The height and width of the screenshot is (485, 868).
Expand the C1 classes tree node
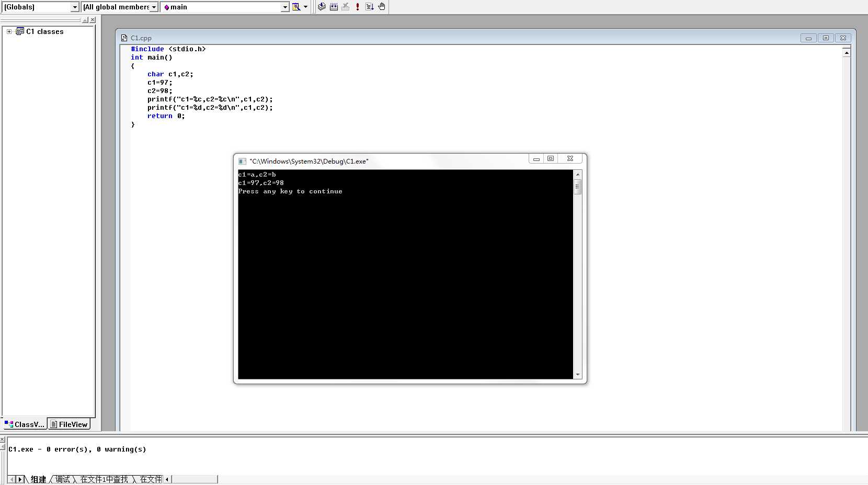[9, 31]
